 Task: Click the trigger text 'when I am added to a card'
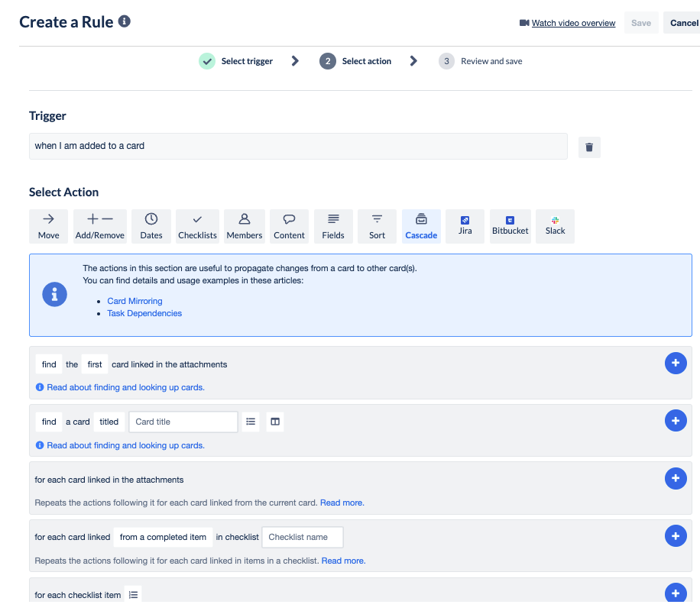tap(89, 146)
